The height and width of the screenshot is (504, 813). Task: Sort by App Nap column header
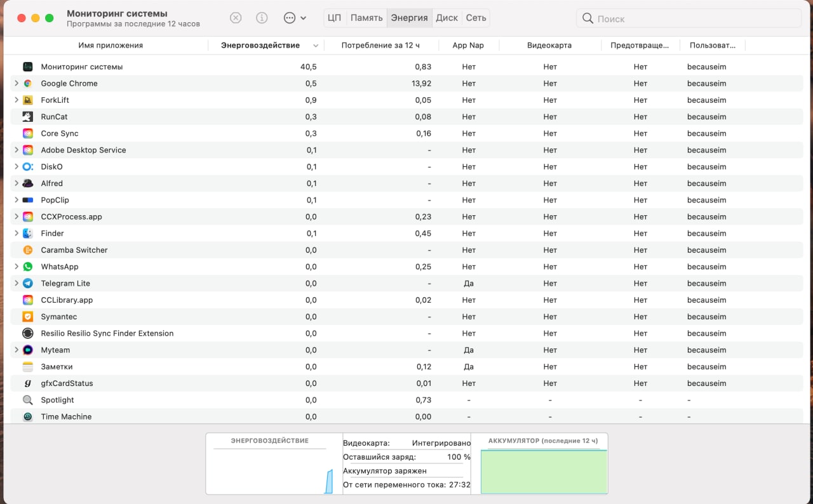click(x=468, y=45)
